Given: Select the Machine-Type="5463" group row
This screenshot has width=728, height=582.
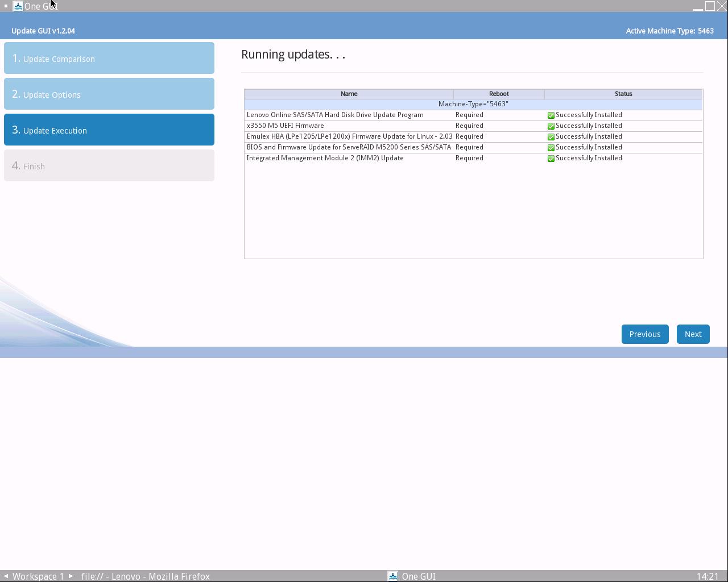Looking at the screenshot, I should point(473,104).
